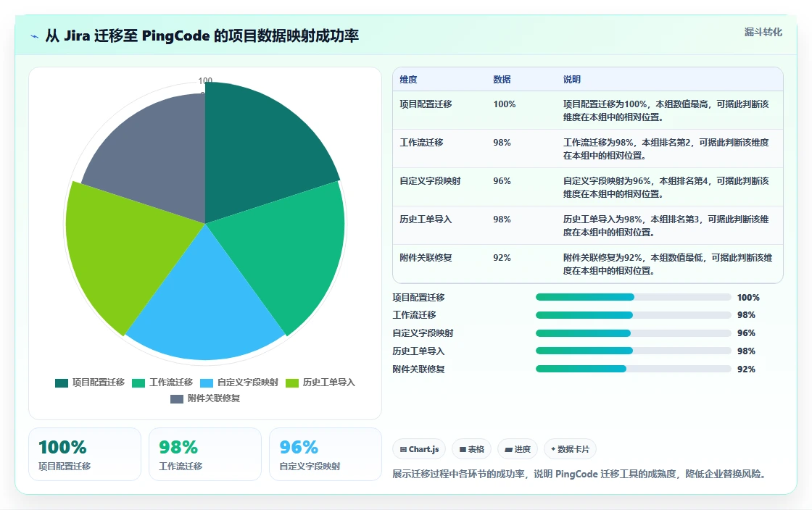The height and width of the screenshot is (510, 812).
Task: Toggle the 自定义字段映射 legend color swatch
Action: pyautogui.click(x=207, y=382)
